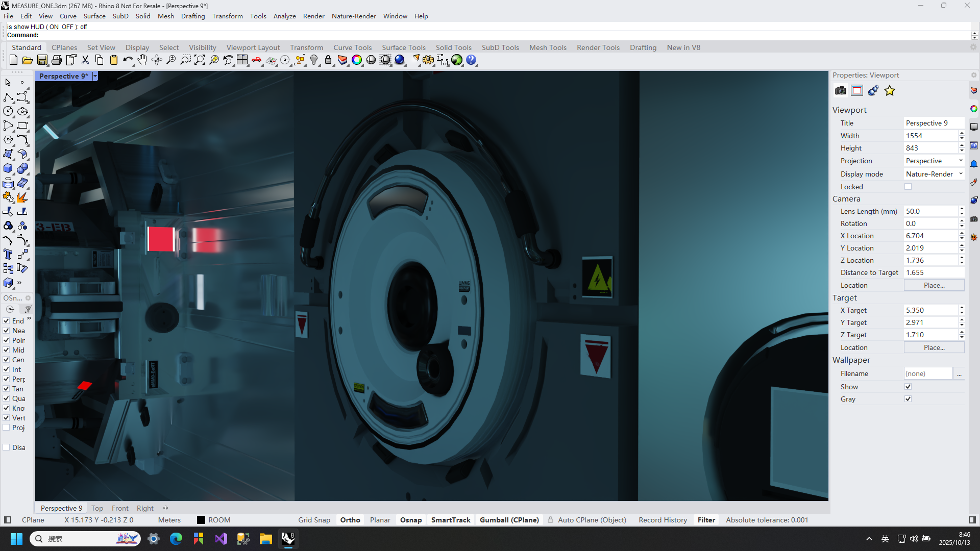Click the print icon

57,60
